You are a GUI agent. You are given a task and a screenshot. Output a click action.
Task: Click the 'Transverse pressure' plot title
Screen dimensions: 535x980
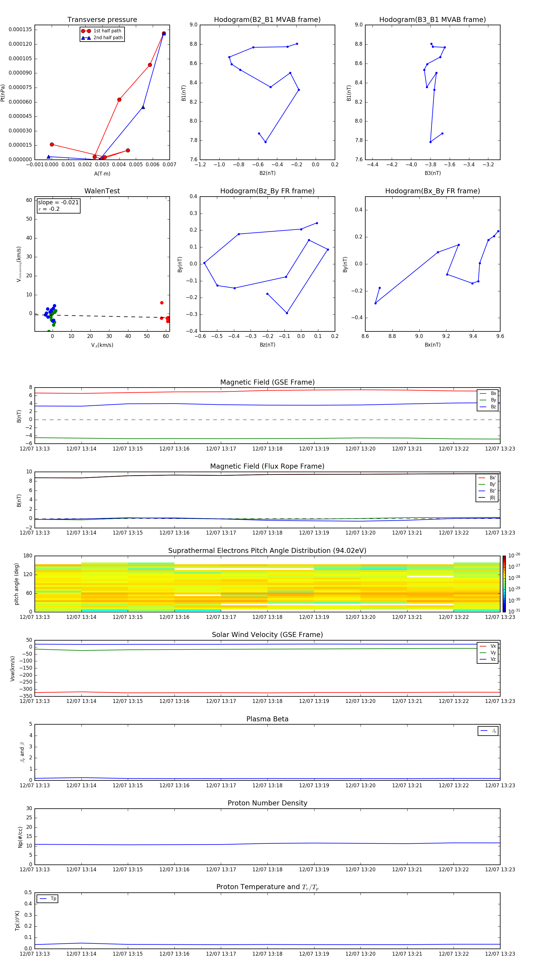[102, 20]
